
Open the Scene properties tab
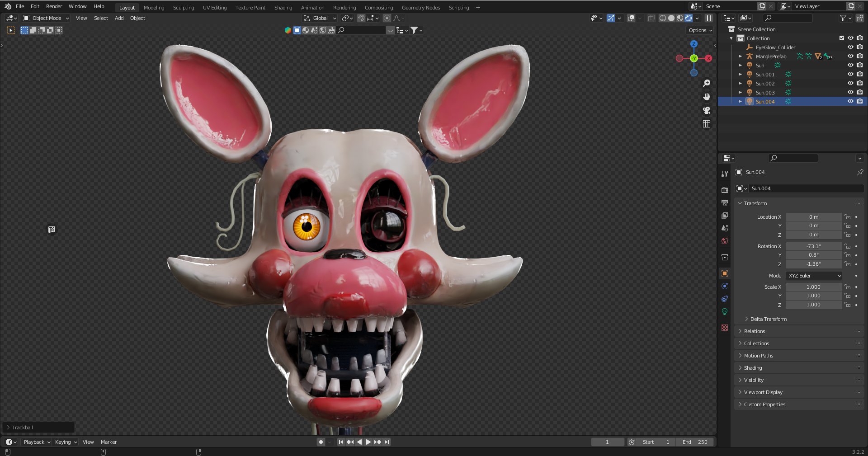(725, 228)
